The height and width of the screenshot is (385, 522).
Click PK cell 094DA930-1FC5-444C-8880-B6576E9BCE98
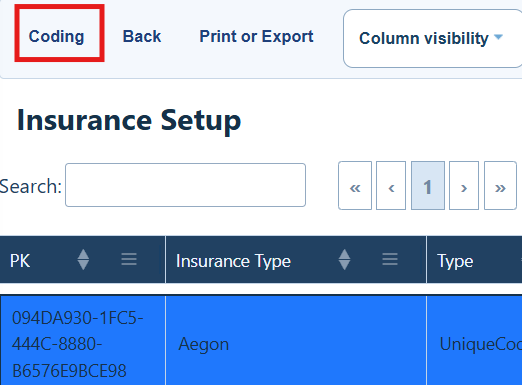pyautogui.click(x=77, y=344)
